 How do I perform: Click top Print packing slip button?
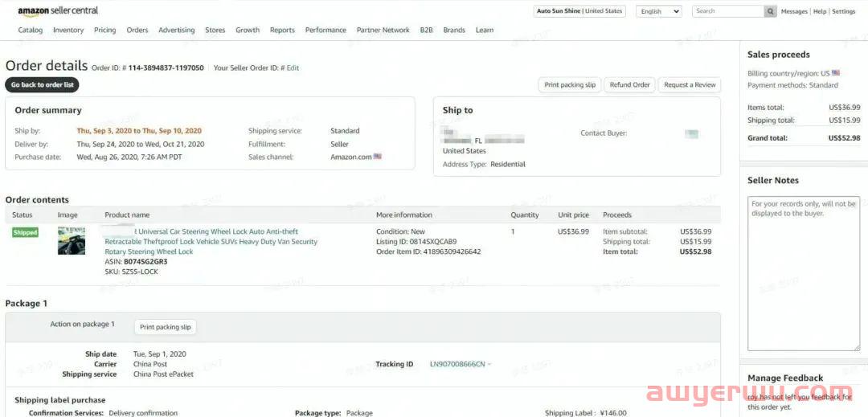coord(570,84)
